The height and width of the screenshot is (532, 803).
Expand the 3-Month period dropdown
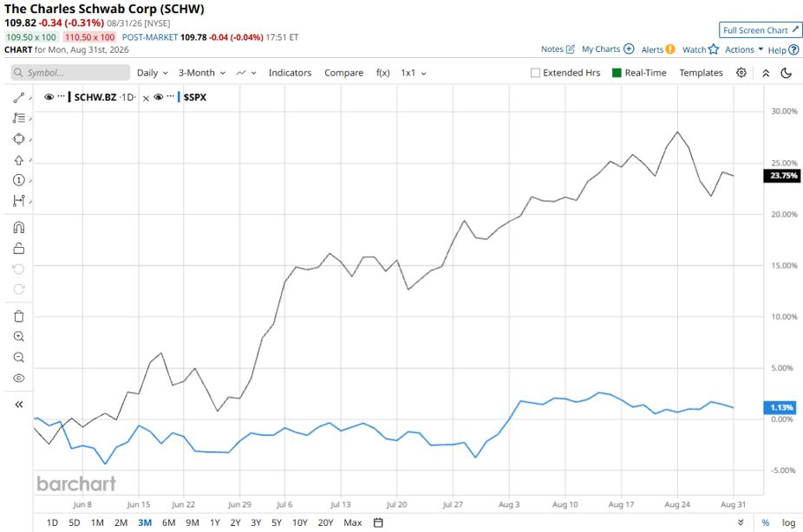[202, 73]
